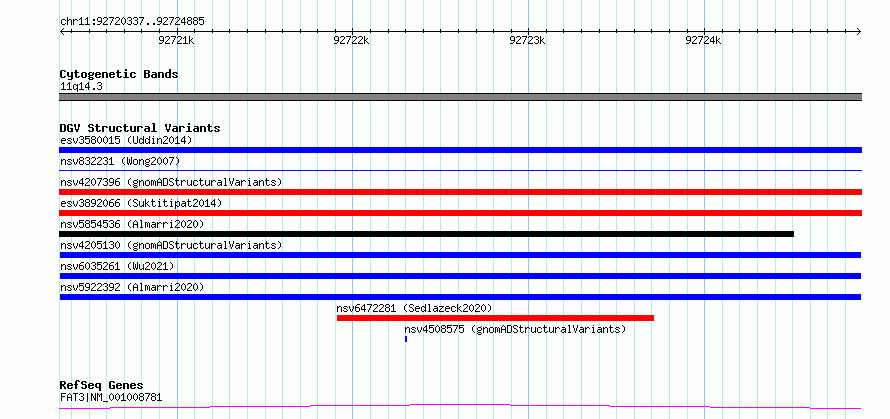Click the red esv3892066 variant bar
Viewport: 890px width, 419px height.
point(460,213)
